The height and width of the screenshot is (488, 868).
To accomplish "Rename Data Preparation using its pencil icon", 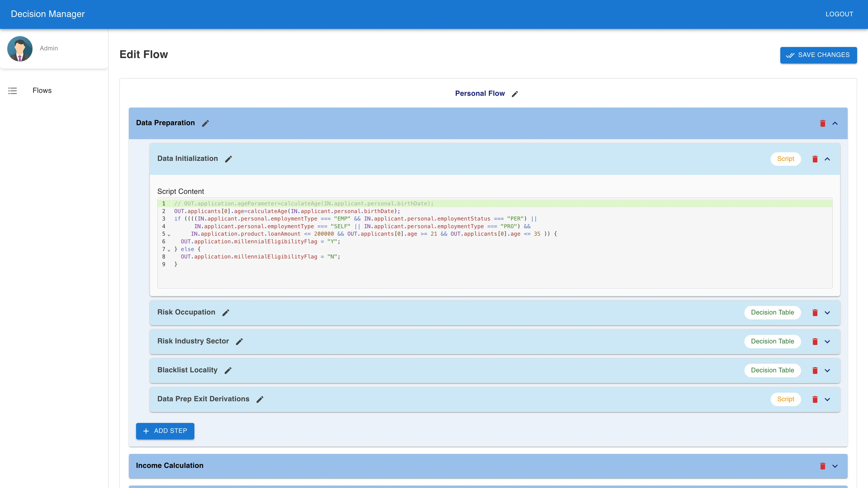I will click(205, 123).
